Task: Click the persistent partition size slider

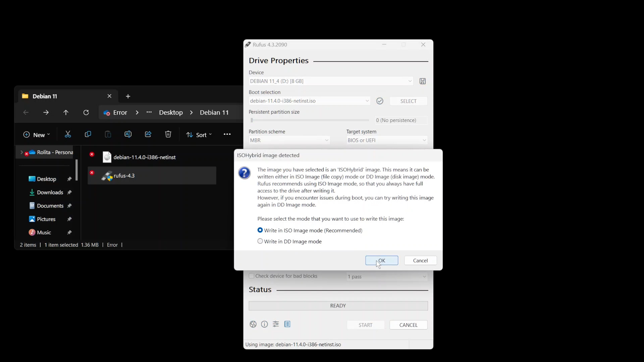Action: tap(310, 120)
